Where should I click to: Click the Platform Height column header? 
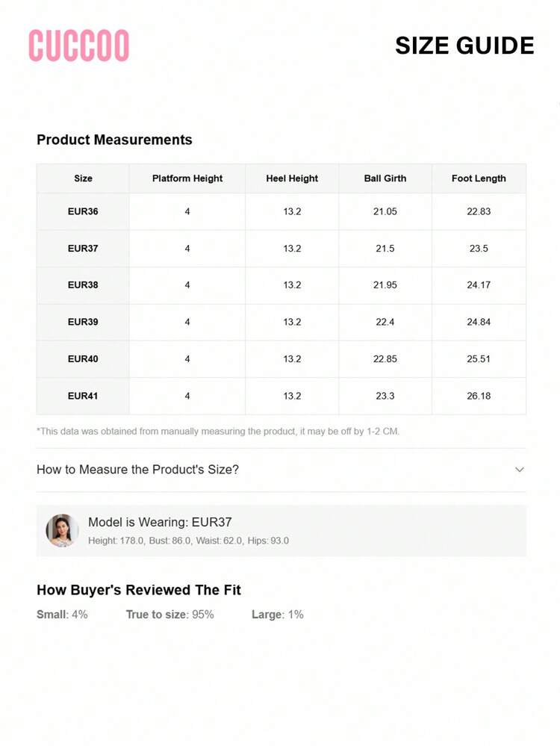click(x=187, y=178)
